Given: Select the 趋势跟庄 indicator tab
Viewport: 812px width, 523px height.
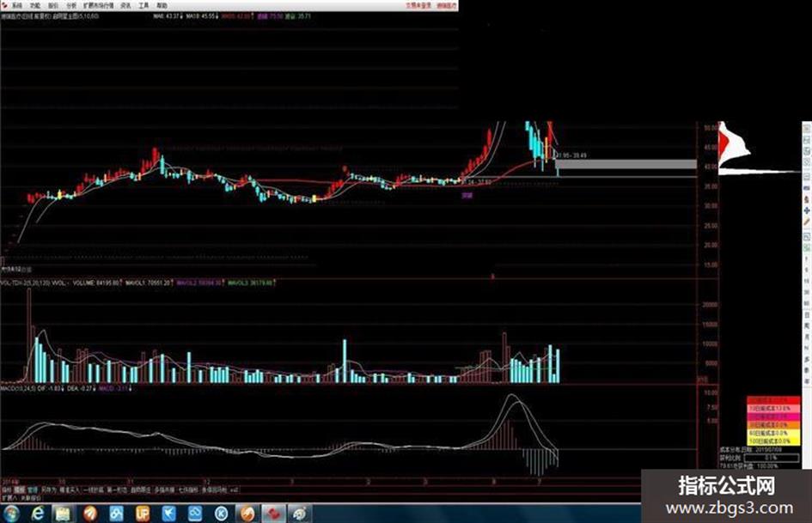Looking at the screenshot, I should 141,490.
